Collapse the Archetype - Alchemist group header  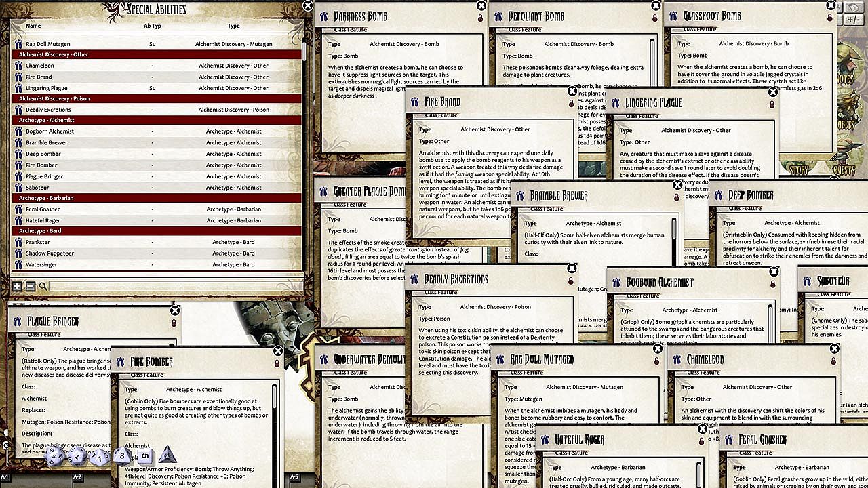pos(157,120)
